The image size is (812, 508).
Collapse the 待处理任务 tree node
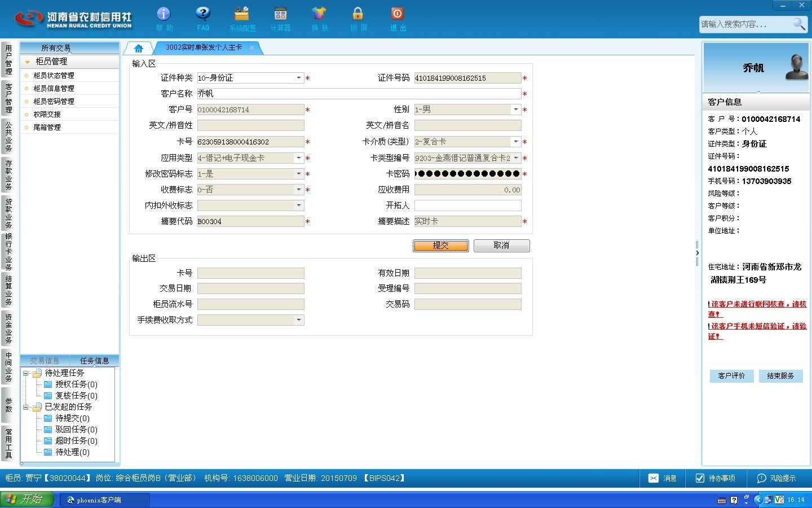(25, 373)
